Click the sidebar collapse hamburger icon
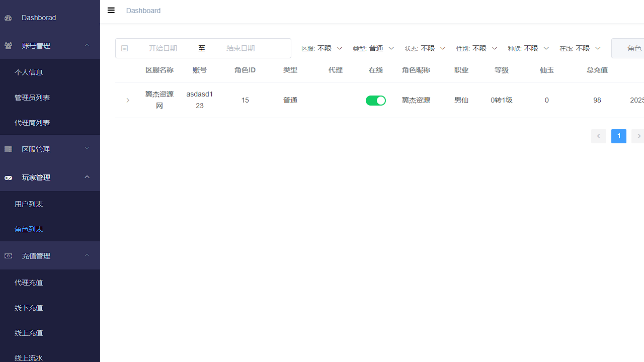Image resolution: width=644 pixels, height=362 pixels. click(x=111, y=11)
